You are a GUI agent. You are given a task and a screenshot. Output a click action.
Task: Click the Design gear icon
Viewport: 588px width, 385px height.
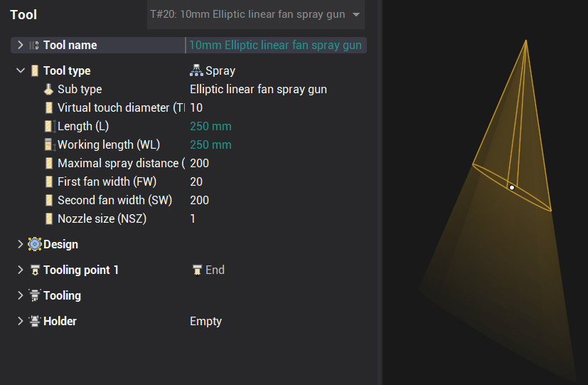tap(34, 245)
